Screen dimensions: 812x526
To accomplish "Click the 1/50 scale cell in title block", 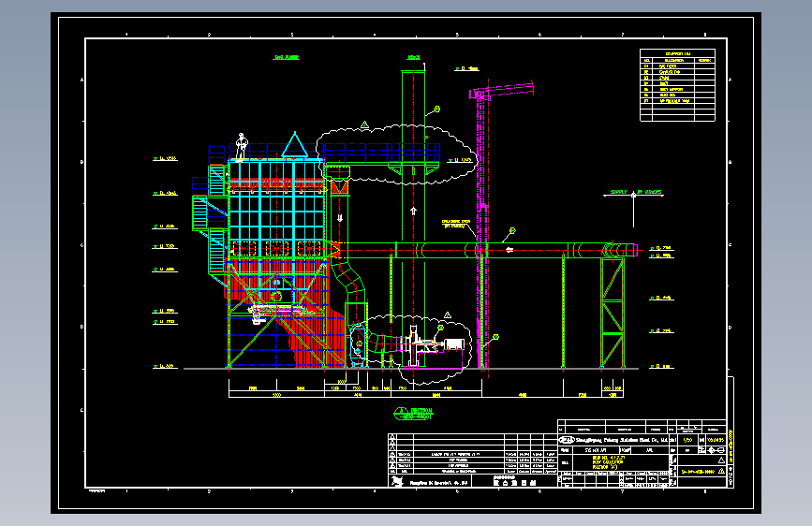I will click(x=687, y=440).
